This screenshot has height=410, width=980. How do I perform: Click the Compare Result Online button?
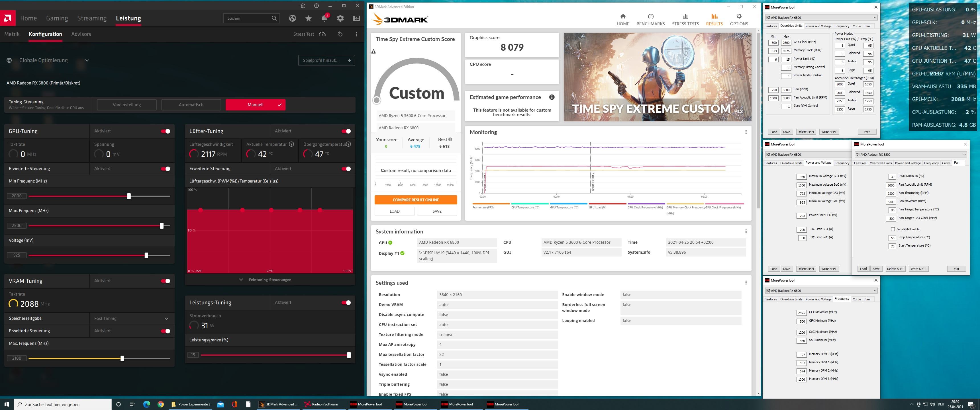416,199
